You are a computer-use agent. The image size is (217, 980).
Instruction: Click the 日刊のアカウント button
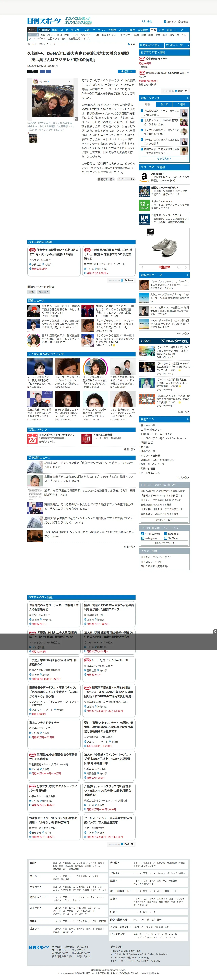164,543
